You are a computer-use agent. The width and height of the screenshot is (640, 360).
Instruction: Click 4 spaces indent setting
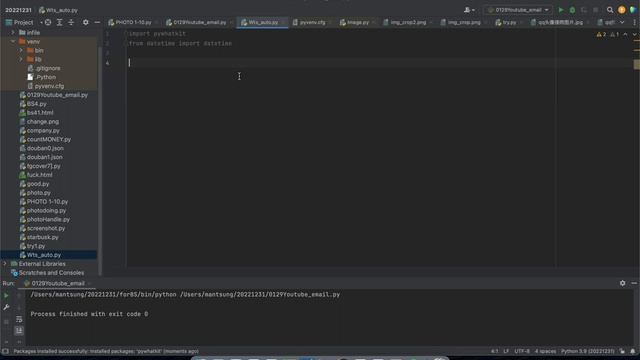pyautogui.click(x=545, y=351)
